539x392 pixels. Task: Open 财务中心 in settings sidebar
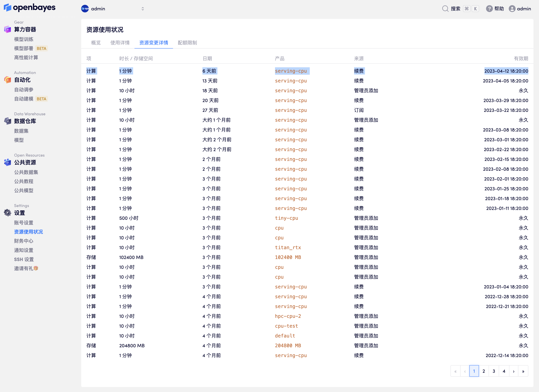click(x=24, y=241)
